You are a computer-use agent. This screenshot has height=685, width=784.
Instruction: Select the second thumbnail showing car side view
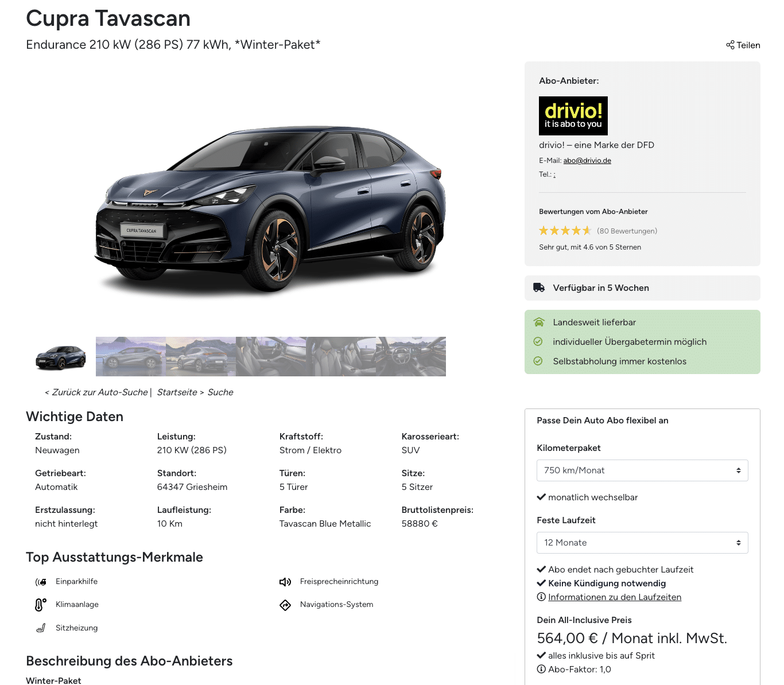point(131,357)
